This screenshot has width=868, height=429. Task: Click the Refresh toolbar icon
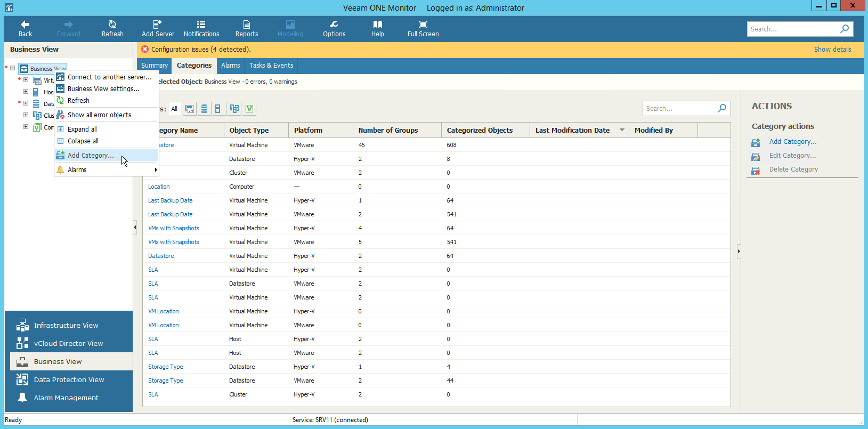(x=112, y=25)
